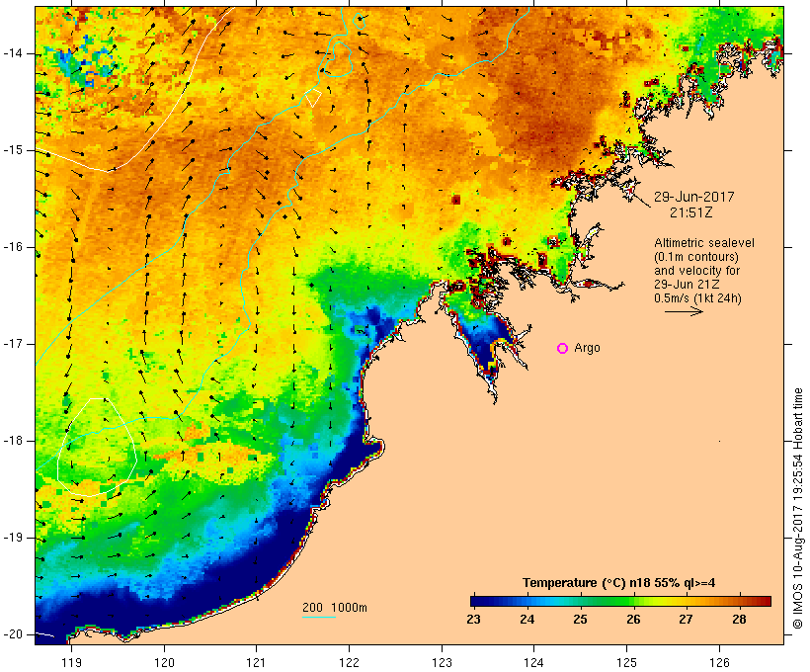Click latitude label -15

click(14, 150)
